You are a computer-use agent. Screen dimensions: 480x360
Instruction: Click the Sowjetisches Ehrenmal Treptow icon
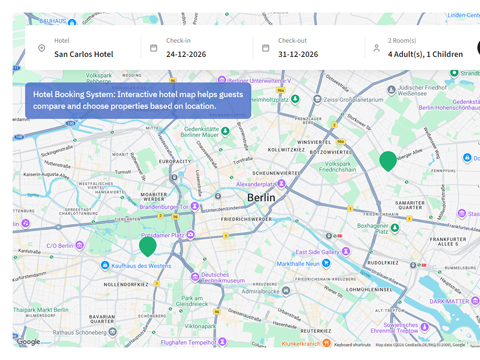coord(424,327)
